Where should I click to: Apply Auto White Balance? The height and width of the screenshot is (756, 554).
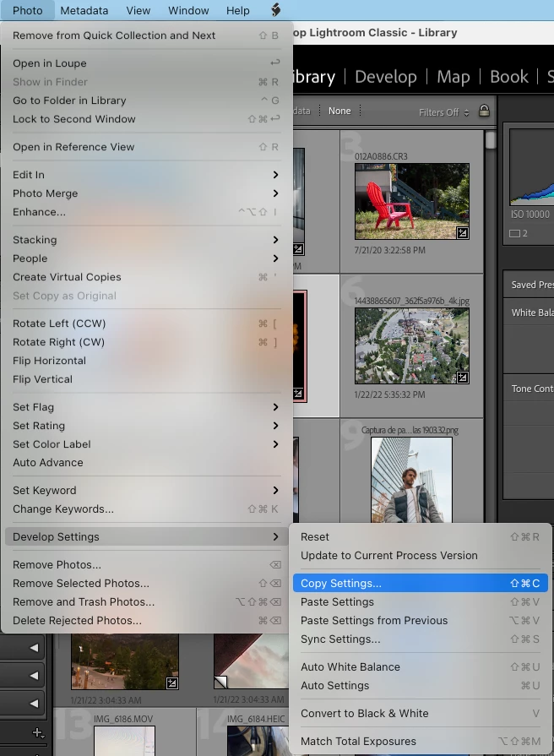[x=420, y=666]
